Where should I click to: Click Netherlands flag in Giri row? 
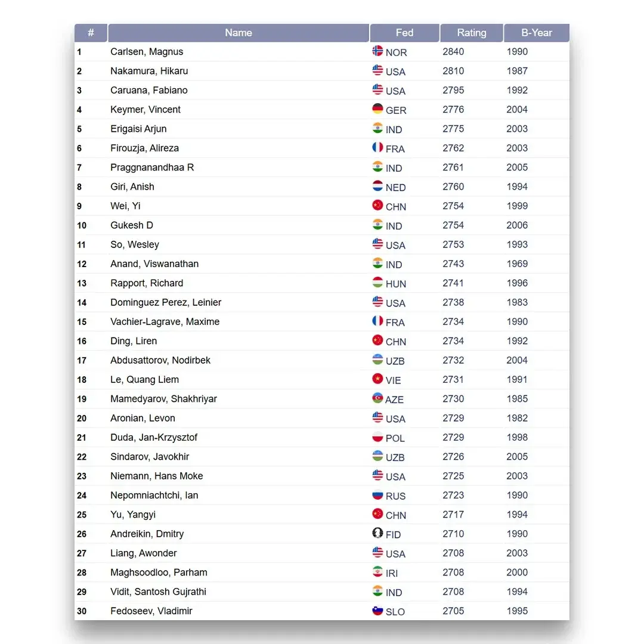click(377, 186)
